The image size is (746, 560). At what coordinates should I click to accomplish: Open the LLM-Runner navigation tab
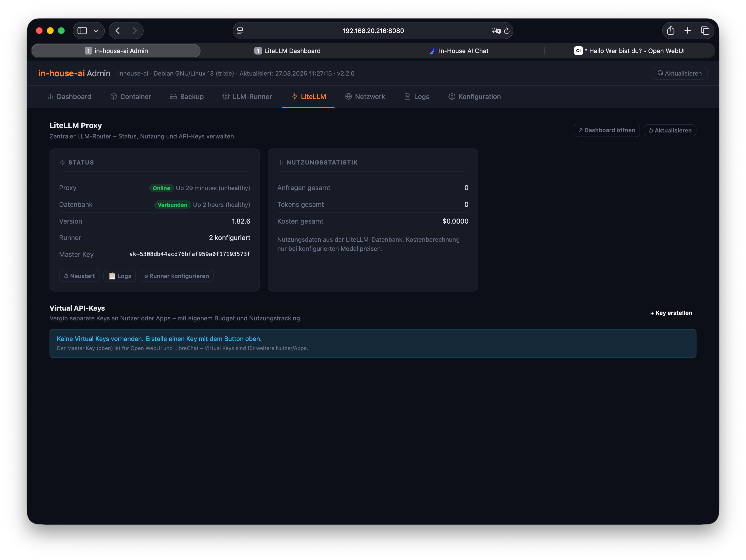(x=247, y=97)
